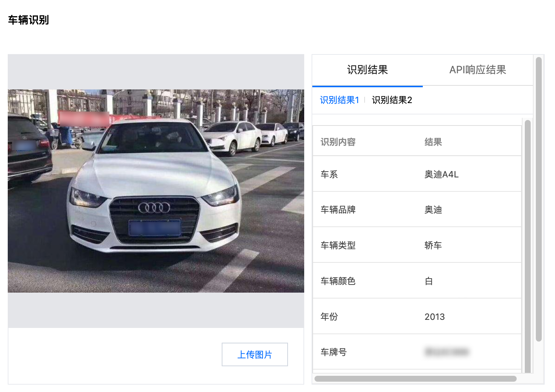Image resolution: width=555 pixels, height=392 pixels.
Task: Click the 奥迪 value in 车辆品牌 row
Action: pos(433,210)
